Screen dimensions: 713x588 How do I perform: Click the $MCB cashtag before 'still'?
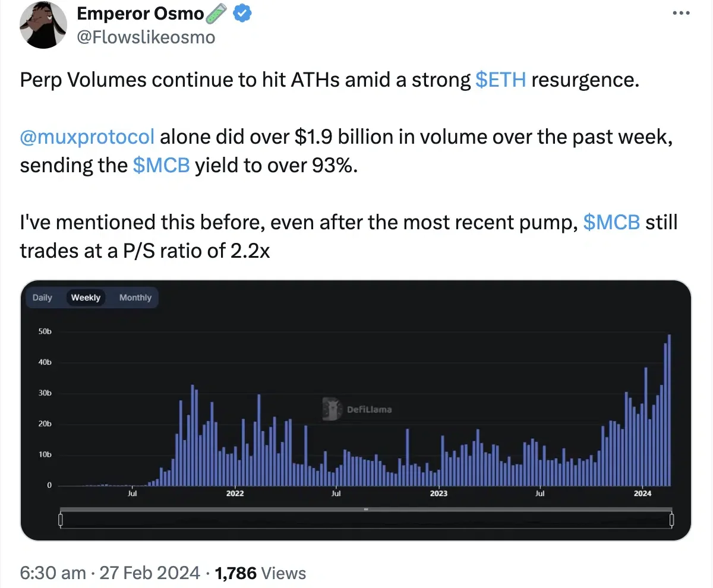click(612, 223)
